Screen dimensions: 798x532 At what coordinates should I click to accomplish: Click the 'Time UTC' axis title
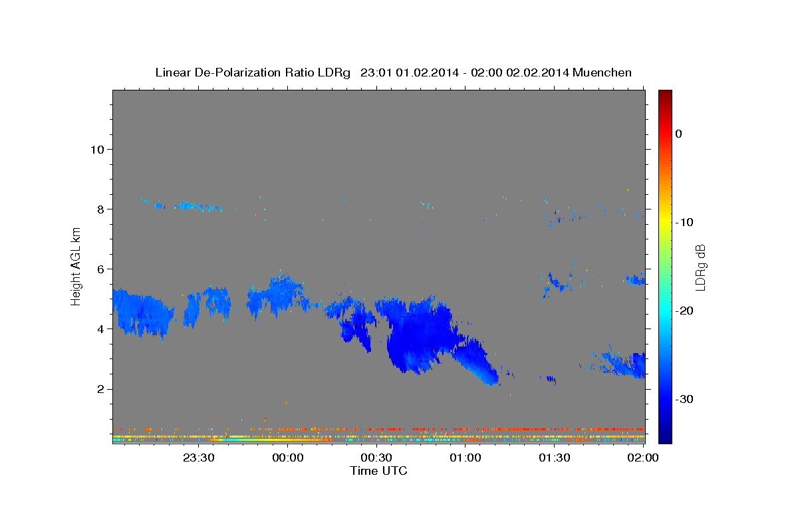click(x=378, y=471)
